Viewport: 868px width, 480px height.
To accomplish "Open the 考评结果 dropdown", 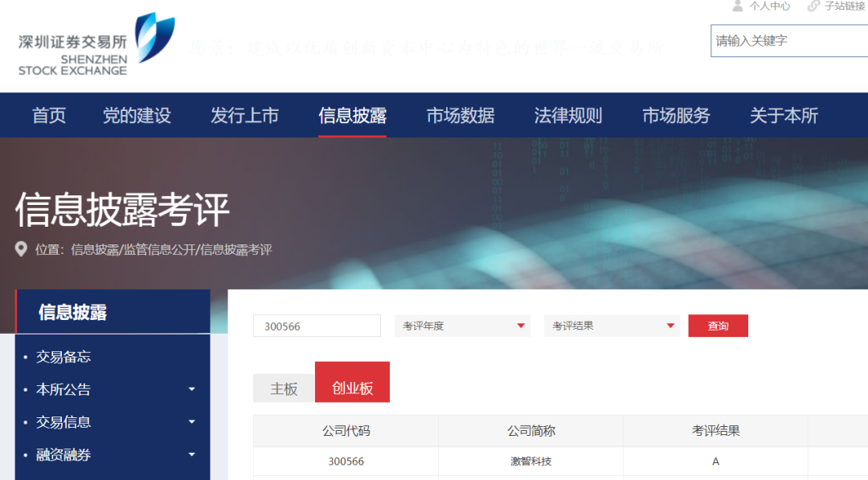I will tap(612, 326).
